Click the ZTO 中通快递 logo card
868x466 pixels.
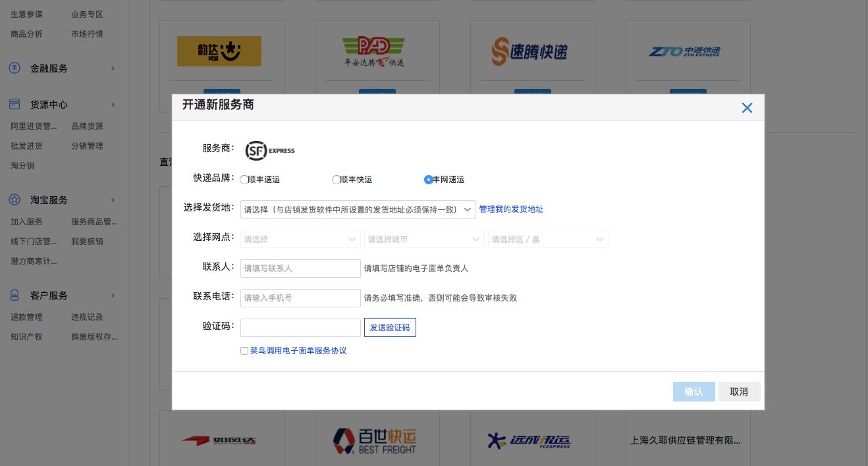tap(685, 51)
